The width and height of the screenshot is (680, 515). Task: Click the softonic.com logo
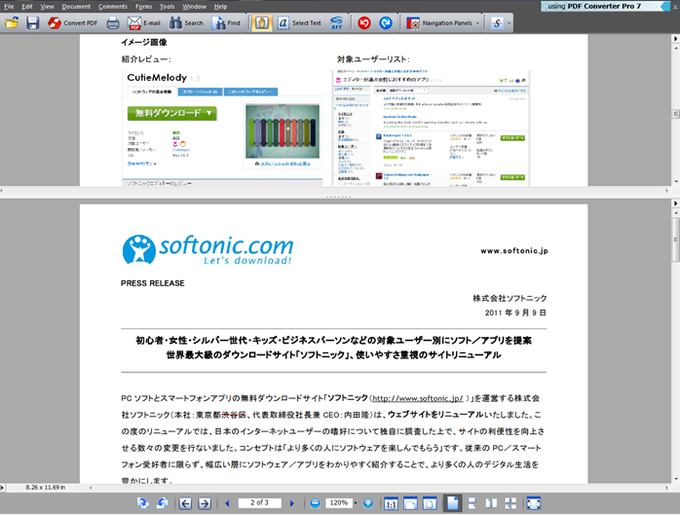(208, 250)
